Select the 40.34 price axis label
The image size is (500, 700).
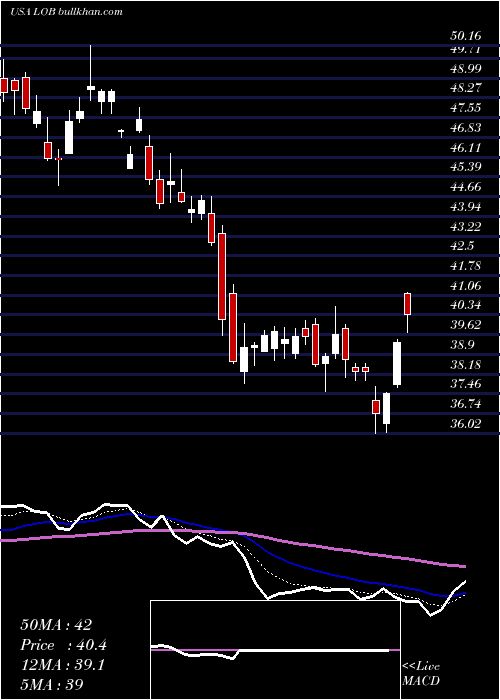point(466,305)
